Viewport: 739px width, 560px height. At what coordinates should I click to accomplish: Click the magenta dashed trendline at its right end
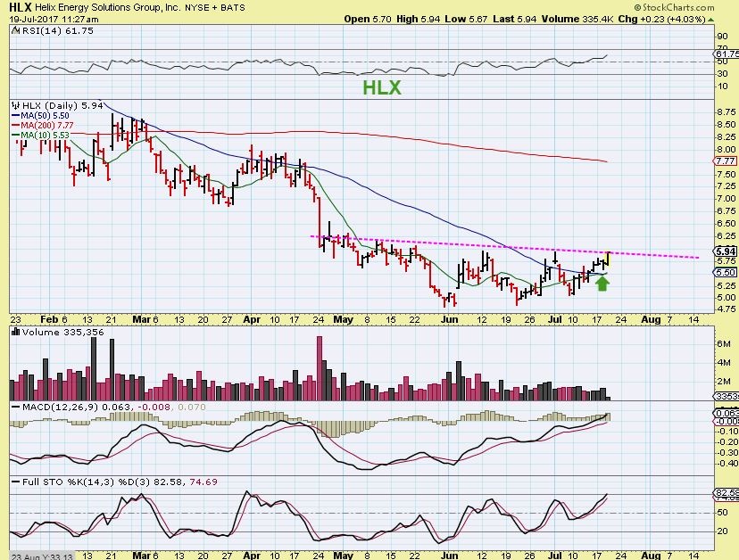coord(694,257)
